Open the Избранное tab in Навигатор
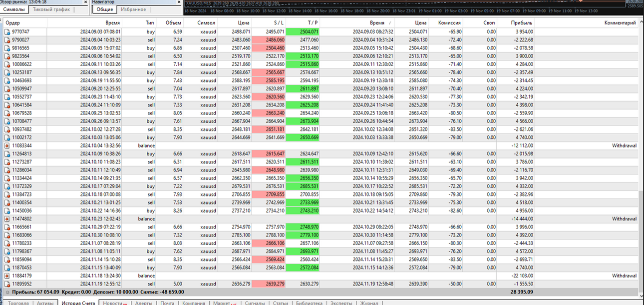Image resolution: width=644 pixels, height=305 pixels. click(133, 9)
